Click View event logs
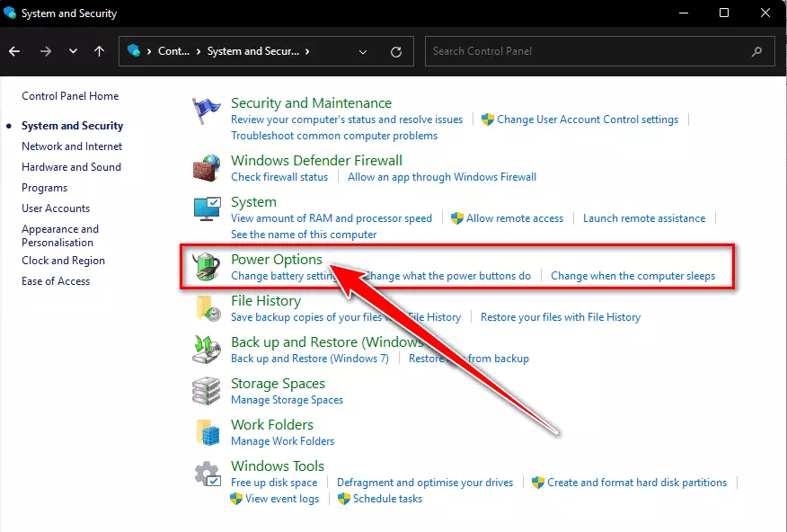Image resolution: width=787 pixels, height=532 pixels. [x=282, y=499]
